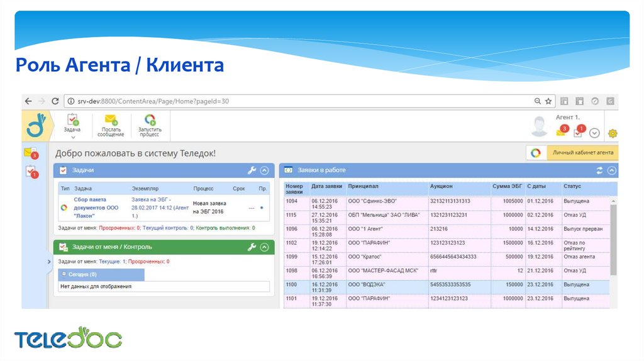This screenshot has height=361, width=644.
Task: Collapse the Задачи от меня / Контроль panel
Action: point(265,247)
